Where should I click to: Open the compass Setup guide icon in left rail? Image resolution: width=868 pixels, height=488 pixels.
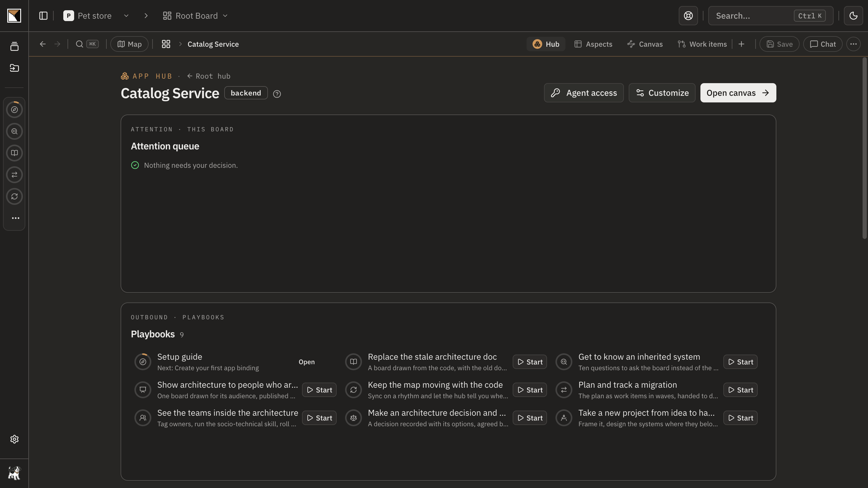14,110
